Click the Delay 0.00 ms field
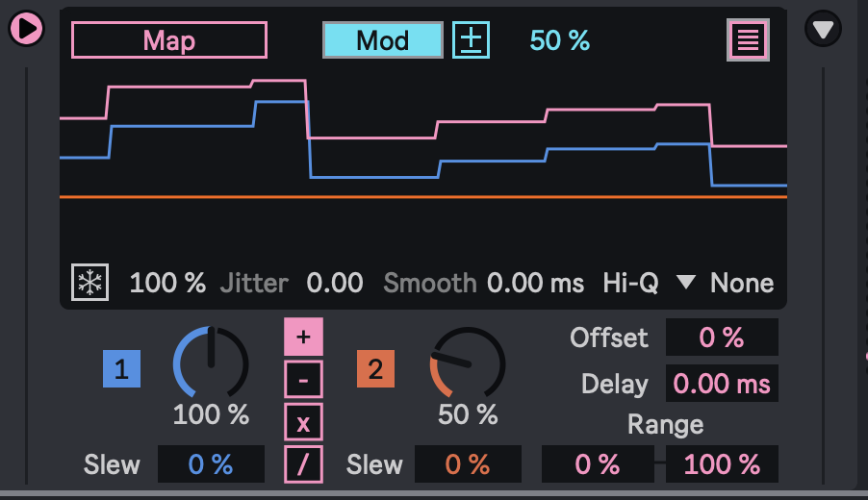 [x=721, y=384]
